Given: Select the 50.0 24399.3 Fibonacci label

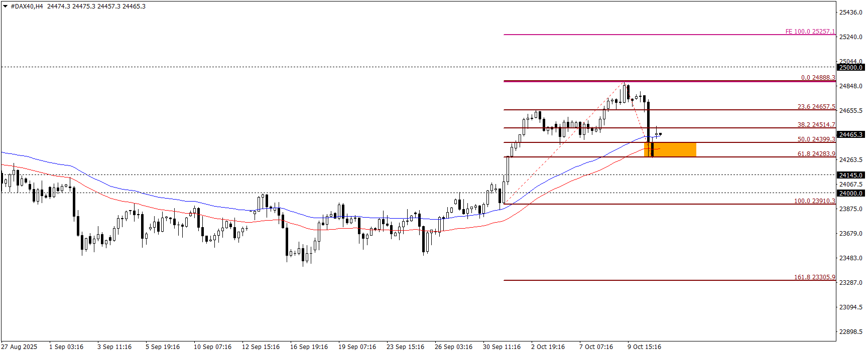Looking at the screenshot, I should point(816,139).
